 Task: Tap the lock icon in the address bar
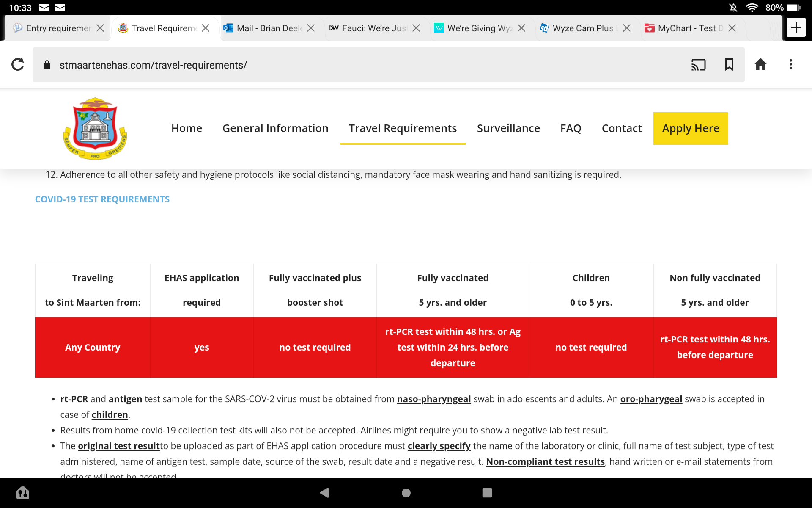pyautogui.click(x=47, y=65)
